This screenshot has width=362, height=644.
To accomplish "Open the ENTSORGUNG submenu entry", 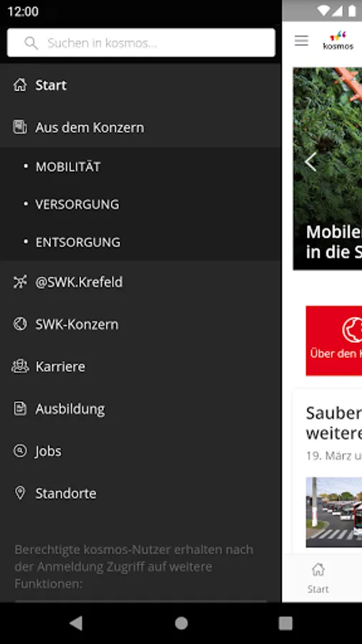I will pos(78,243).
